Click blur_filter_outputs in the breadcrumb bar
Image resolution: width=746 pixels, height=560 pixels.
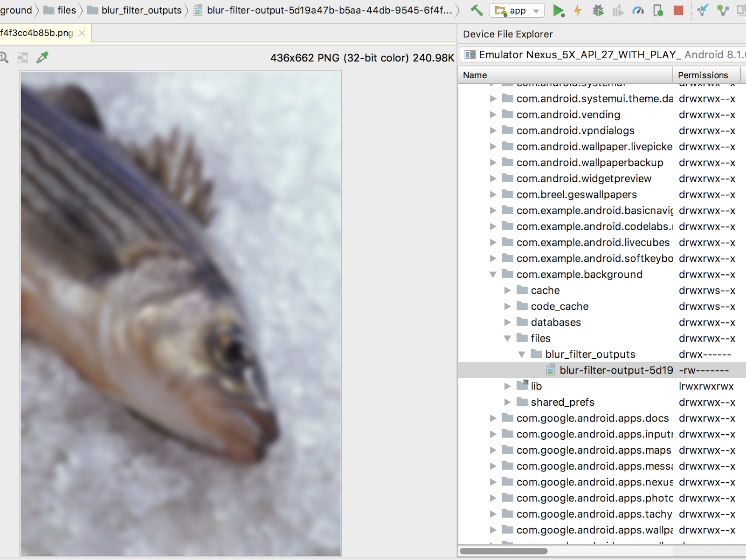(141, 10)
